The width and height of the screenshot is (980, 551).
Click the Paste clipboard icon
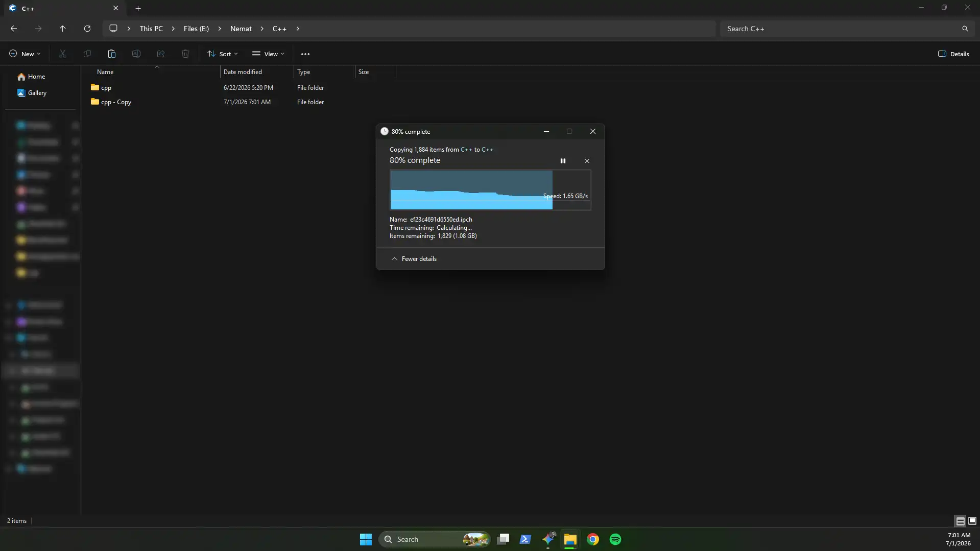(x=112, y=54)
